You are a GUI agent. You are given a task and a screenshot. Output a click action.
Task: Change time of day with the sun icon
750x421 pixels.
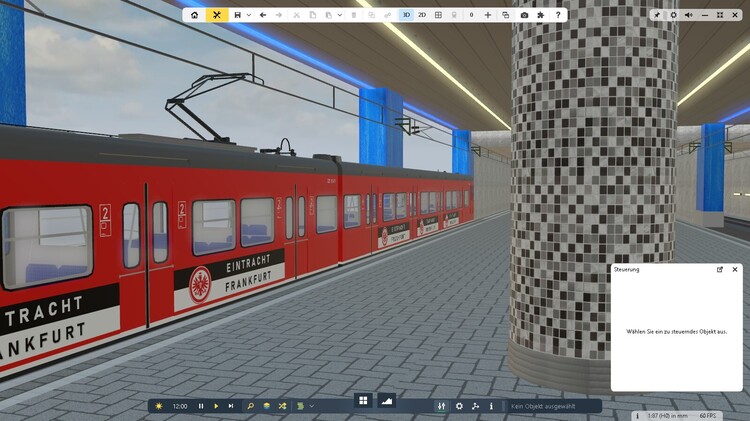coord(159,406)
